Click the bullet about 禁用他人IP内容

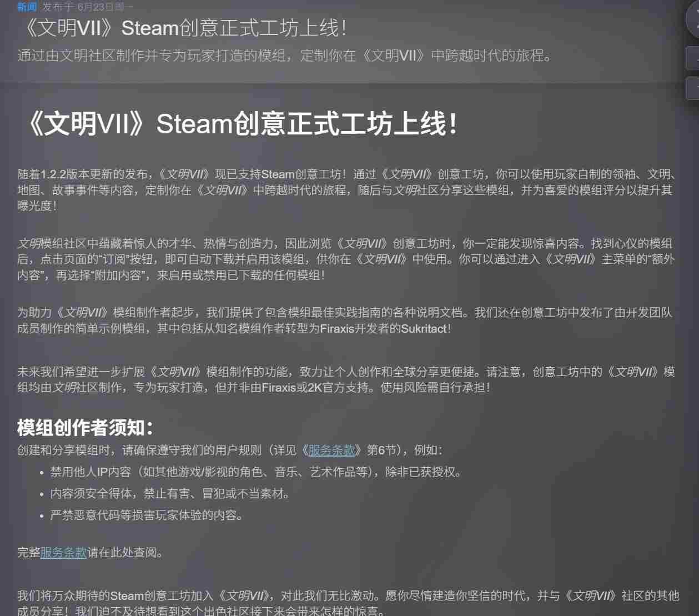pyautogui.click(x=256, y=472)
